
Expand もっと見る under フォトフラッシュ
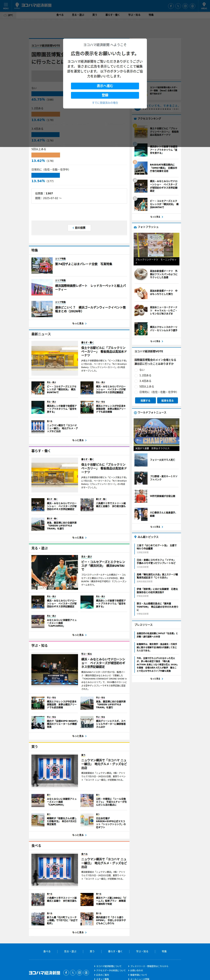coord(157,341)
